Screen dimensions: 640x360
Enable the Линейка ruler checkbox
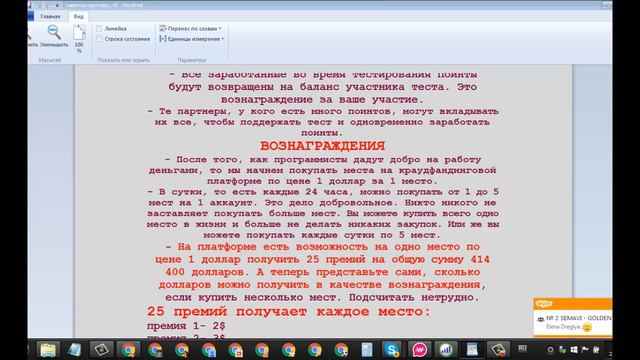[x=99, y=29]
